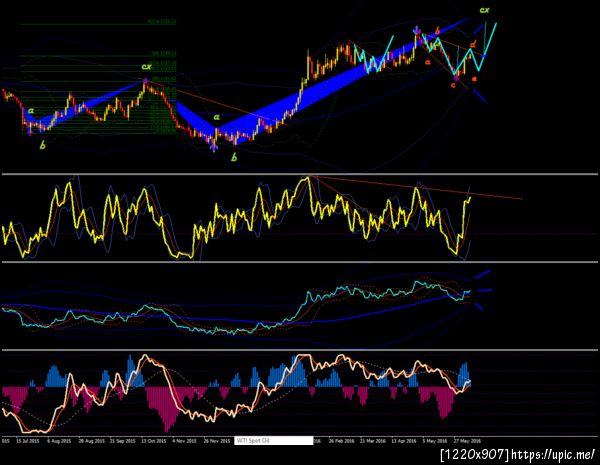Screen dimensions: 600x465
Task: Click the orange c wave label
Action: [x=453, y=85]
